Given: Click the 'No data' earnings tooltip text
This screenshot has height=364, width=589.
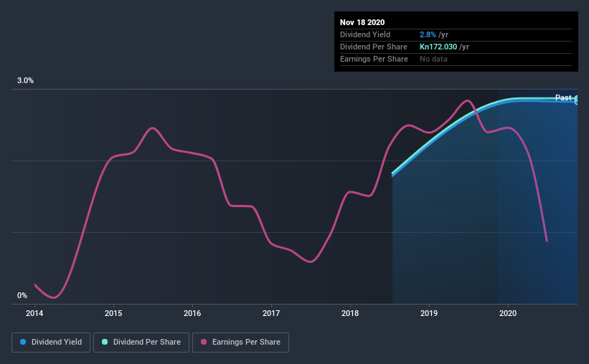Looking at the screenshot, I should (x=433, y=59).
